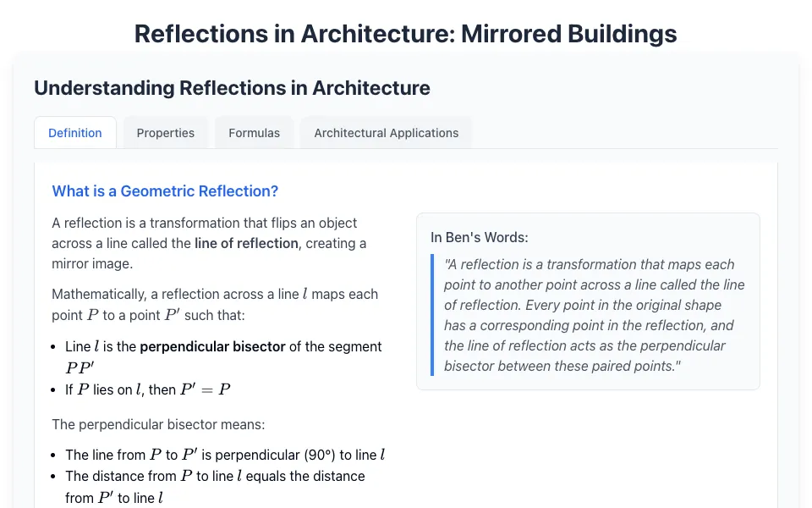Click the Understanding Reflections in Architecture heading

click(232, 87)
